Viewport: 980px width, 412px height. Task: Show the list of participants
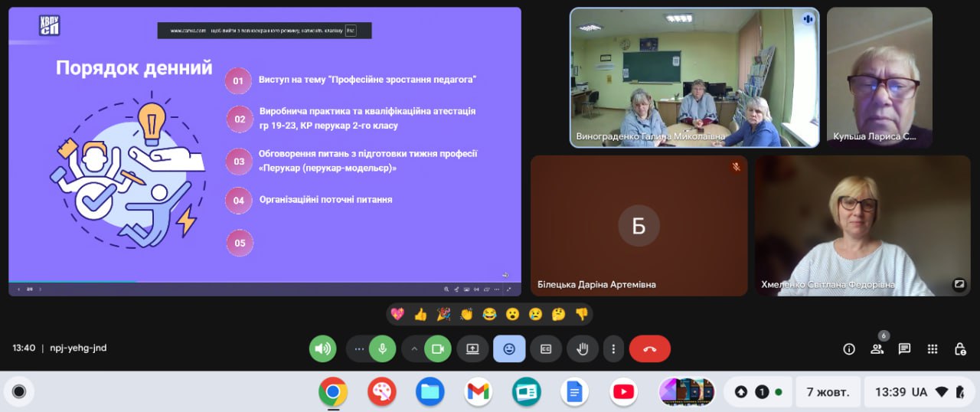(877, 348)
